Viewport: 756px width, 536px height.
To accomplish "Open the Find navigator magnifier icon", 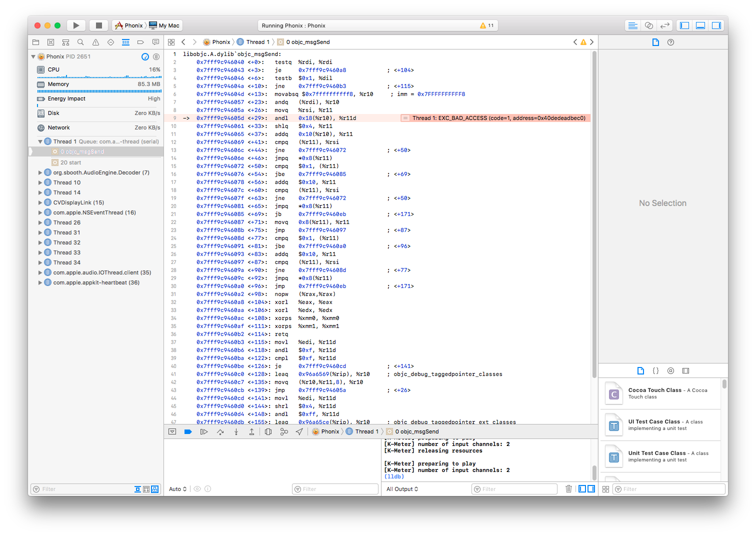I will tap(80, 42).
